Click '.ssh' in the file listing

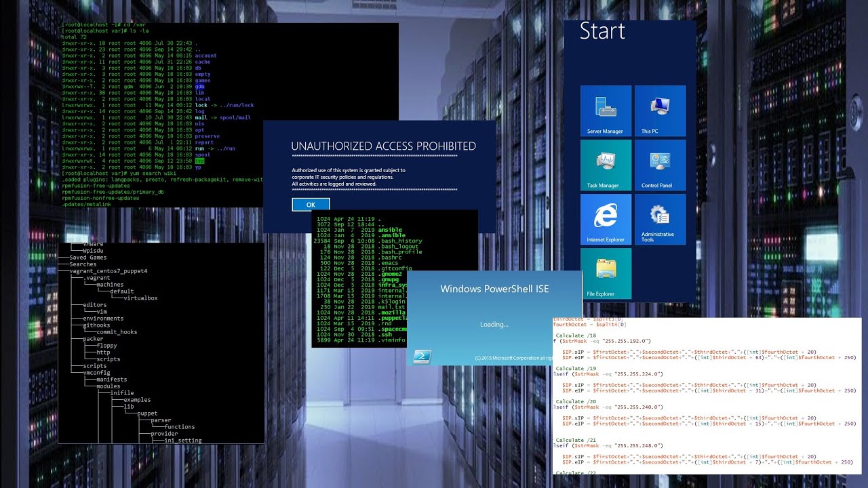384,334
